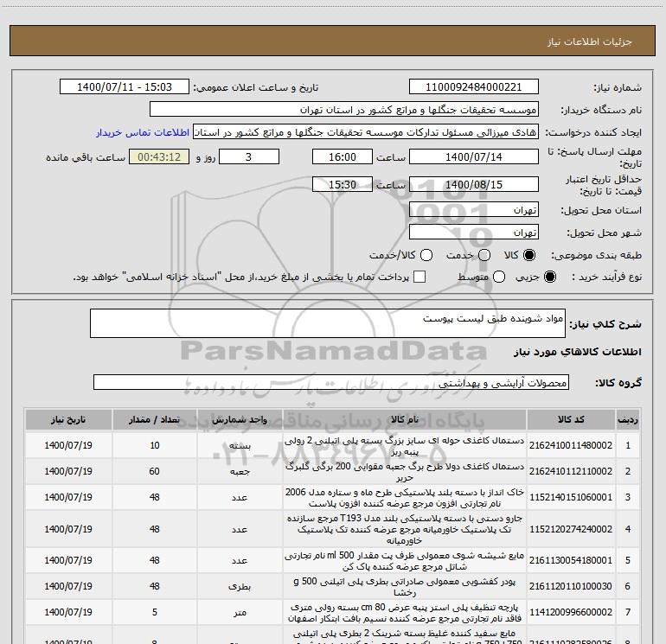This screenshot has width=666, height=644.
Task: Click the ردیف column header
Action: [x=628, y=419]
